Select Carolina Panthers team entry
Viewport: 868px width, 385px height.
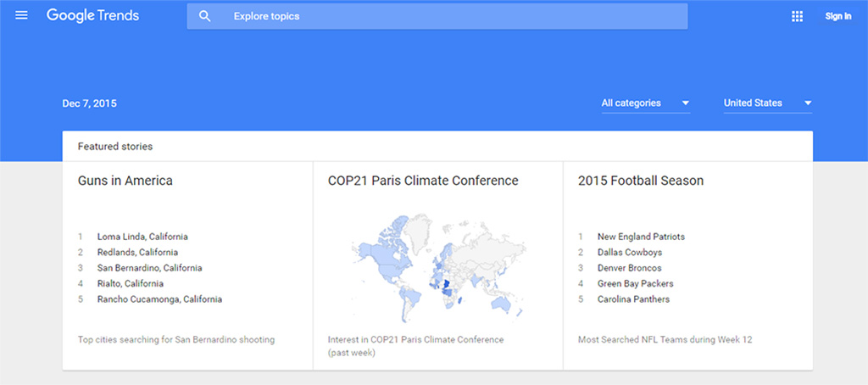(x=633, y=299)
